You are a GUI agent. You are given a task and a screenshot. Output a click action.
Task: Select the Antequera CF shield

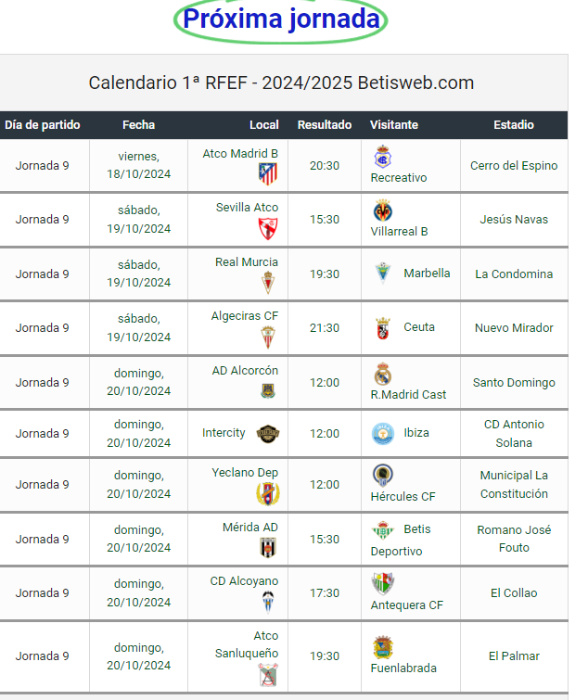pyautogui.click(x=383, y=583)
